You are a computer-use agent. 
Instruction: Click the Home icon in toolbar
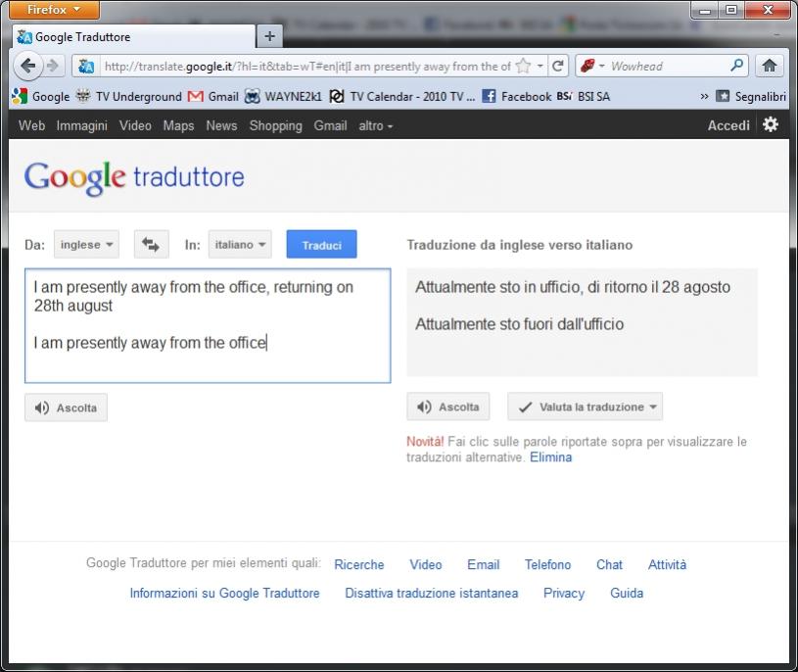(769, 66)
